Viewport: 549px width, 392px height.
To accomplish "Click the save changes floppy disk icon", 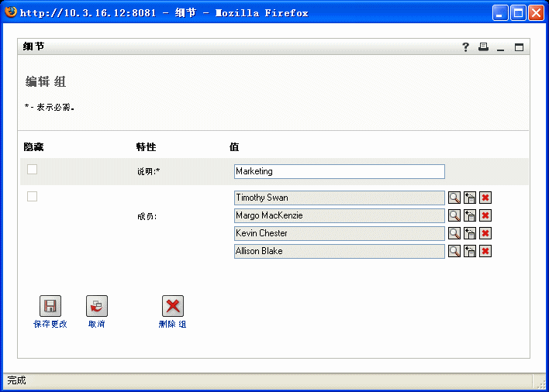I will click(50, 306).
